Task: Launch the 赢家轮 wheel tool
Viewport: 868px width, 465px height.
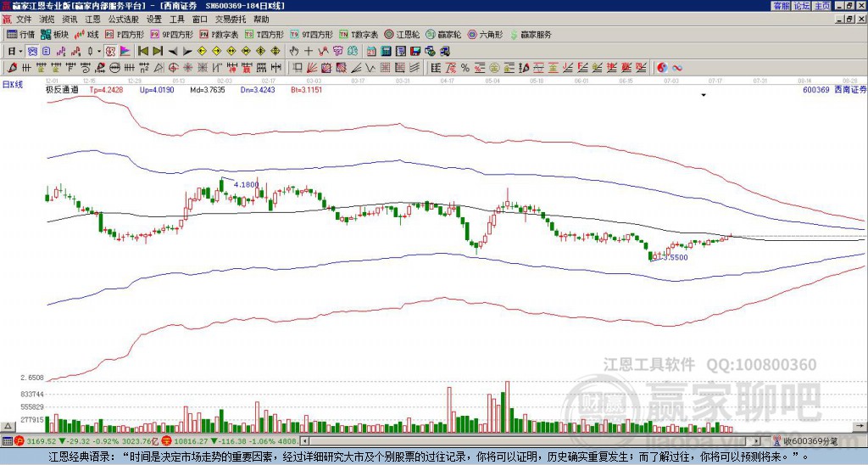Action: point(443,34)
